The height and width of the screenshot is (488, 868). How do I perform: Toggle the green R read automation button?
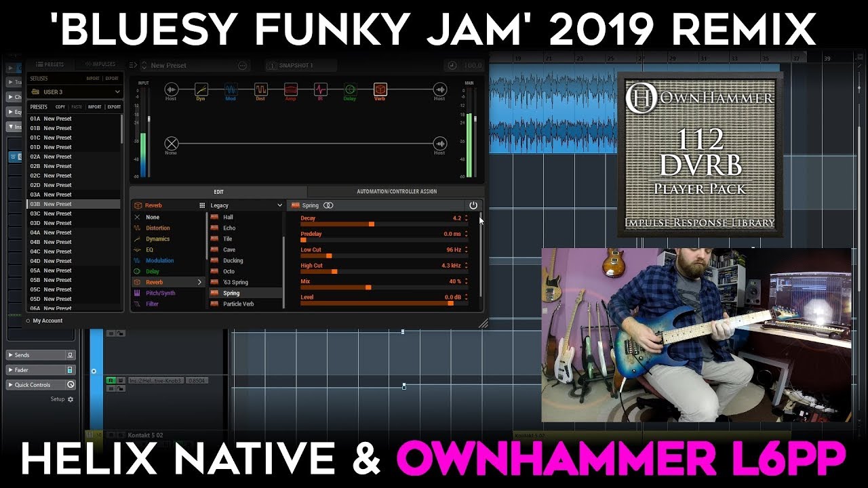(x=111, y=381)
